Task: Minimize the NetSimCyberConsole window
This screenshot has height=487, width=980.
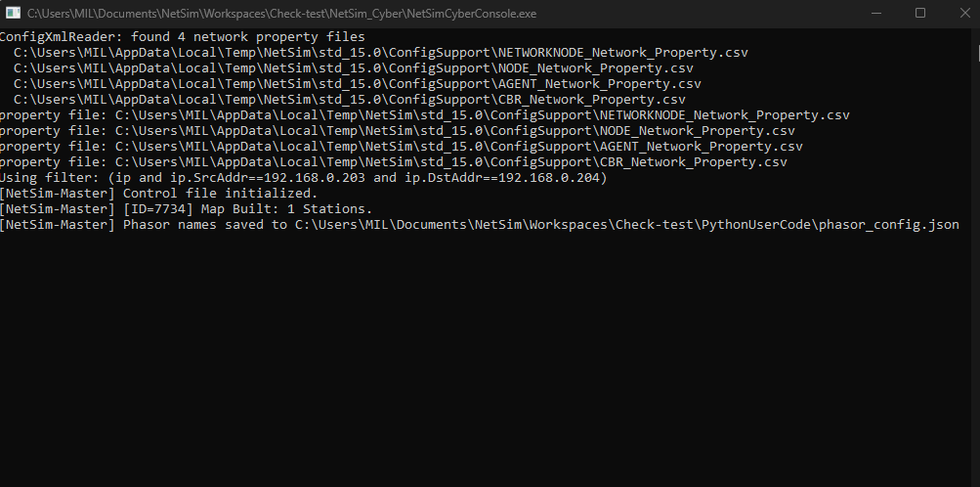Action: 875,14
